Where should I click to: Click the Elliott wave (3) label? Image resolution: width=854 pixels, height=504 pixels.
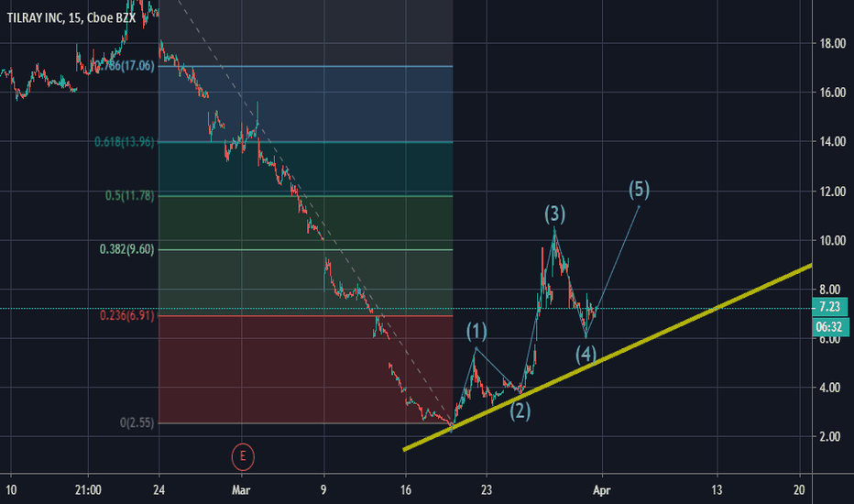point(555,214)
